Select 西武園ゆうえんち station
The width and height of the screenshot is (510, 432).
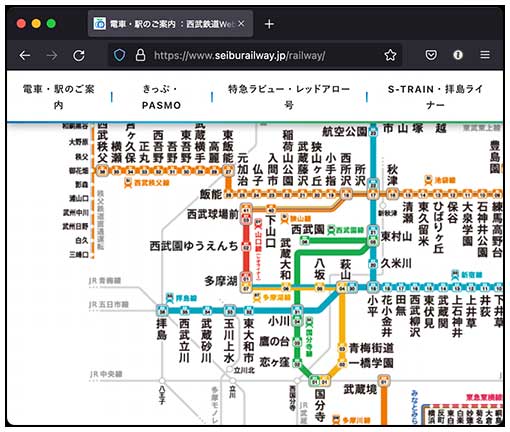point(194,246)
